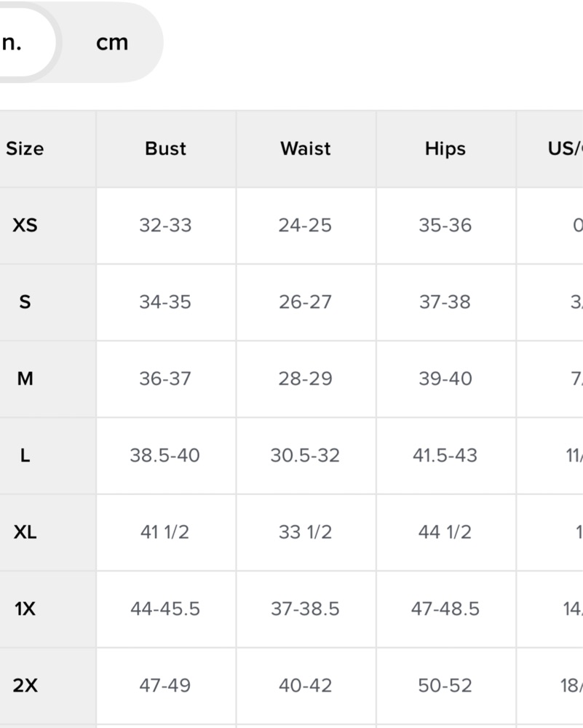Image resolution: width=583 pixels, height=728 pixels.
Task: Click the Size column header
Action: (25, 149)
